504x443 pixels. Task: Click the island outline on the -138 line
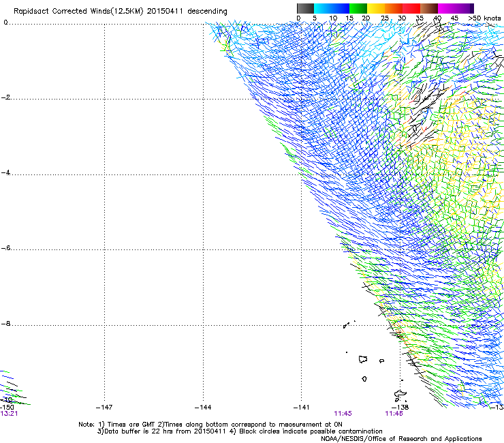tap(400, 394)
